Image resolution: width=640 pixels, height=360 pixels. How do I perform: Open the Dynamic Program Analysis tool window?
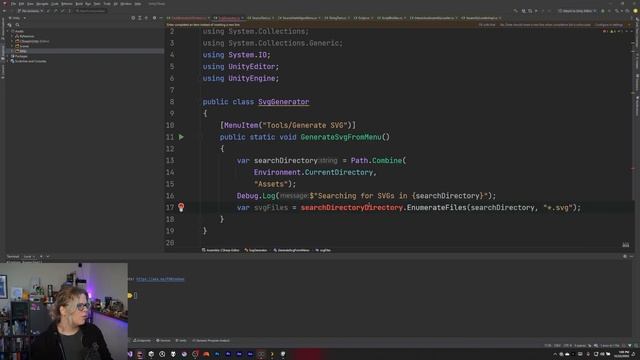(x=211, y=340)
